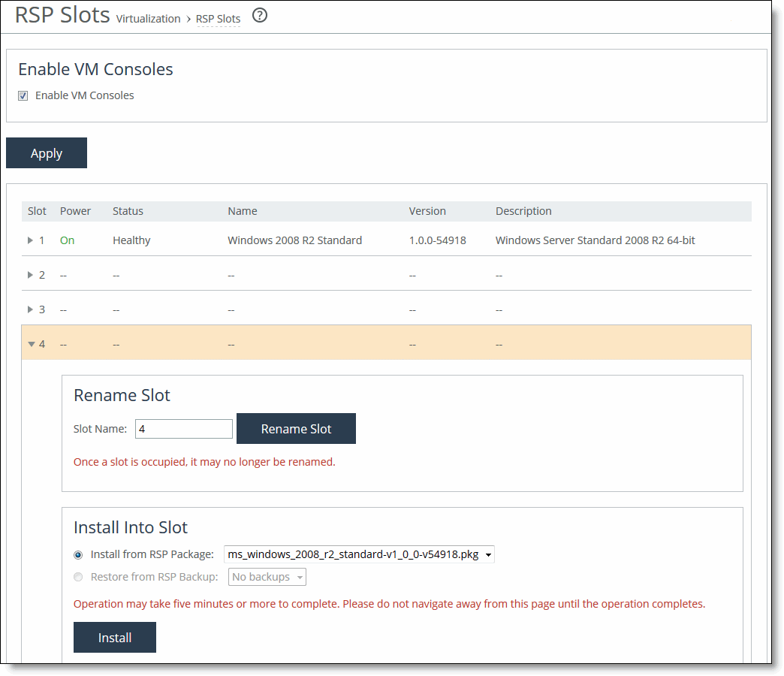Expand slot 2 row arrow
The width and height of the screenshot is (784, 676).
click(x=30, y=275)
